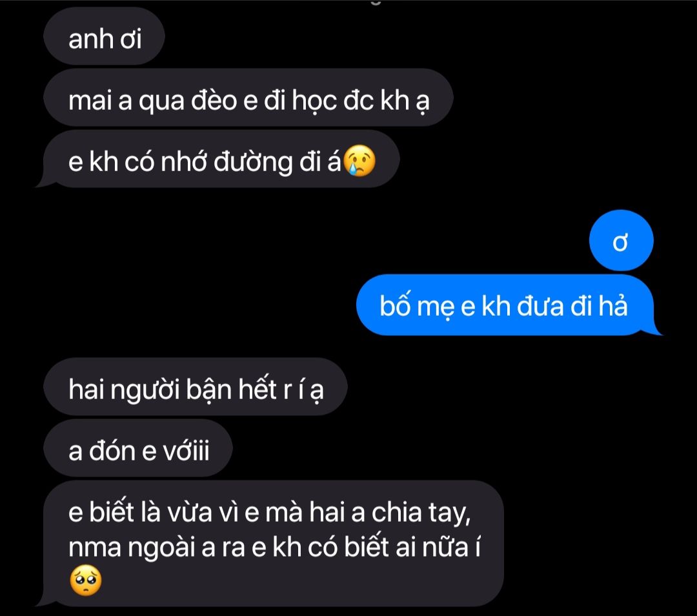Tap the blue "ơ" sent message
697x616 pixels.
(621, 241)
